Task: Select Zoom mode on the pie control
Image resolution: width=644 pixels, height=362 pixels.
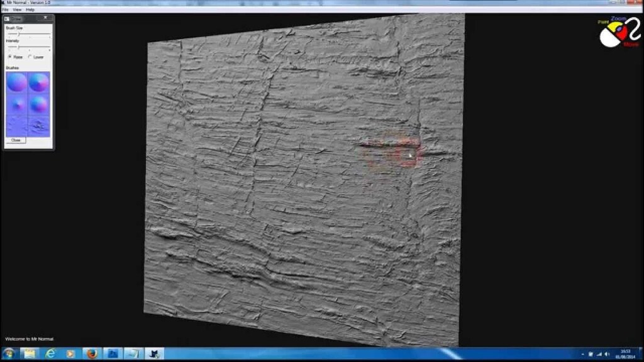Action: point(620,30)
